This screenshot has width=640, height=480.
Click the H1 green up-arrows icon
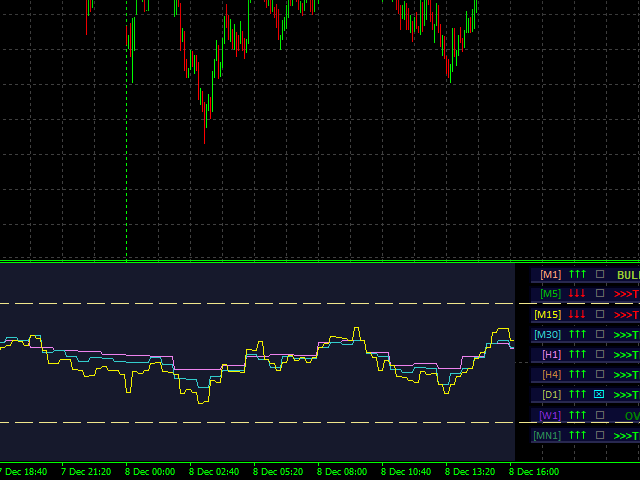click(x=577, y=354)
